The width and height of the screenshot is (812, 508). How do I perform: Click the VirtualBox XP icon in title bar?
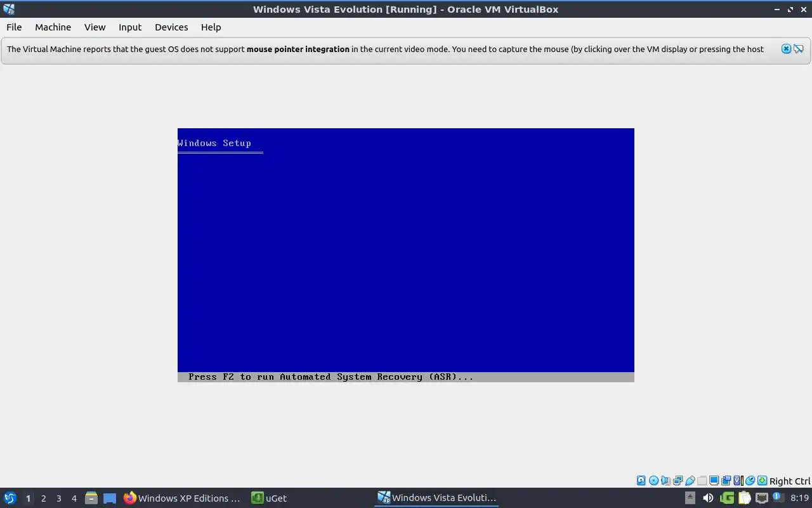(9, 9)
